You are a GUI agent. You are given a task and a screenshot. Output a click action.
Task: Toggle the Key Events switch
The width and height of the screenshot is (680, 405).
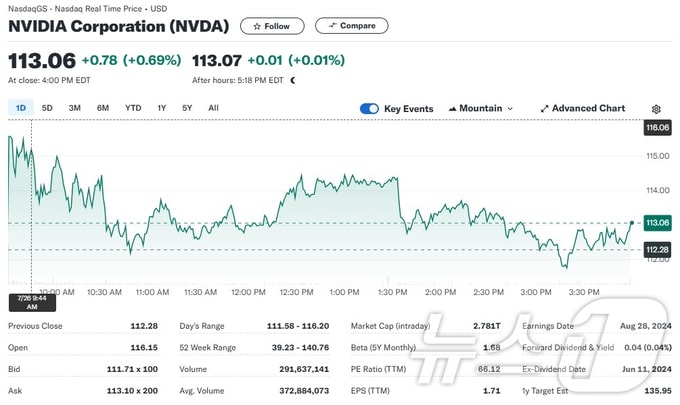[369, 109]
